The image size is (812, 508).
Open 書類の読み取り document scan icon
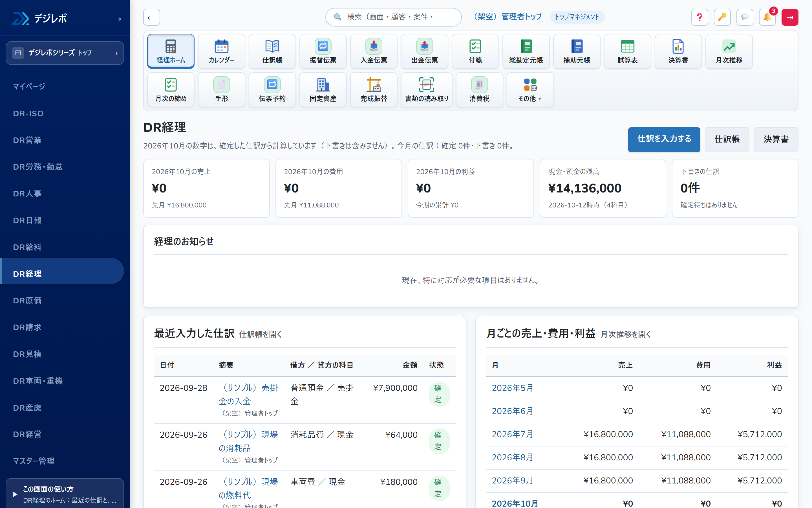click(427, 90)
